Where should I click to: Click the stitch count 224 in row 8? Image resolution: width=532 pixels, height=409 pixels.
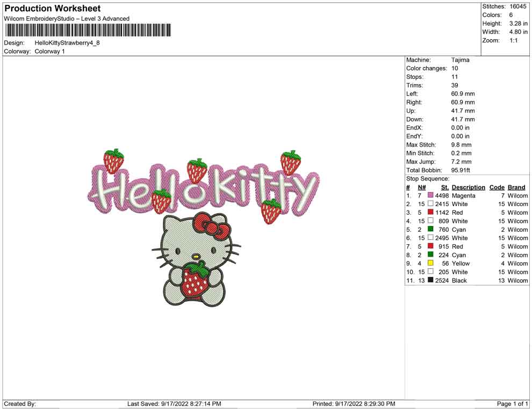click(444, 255)
